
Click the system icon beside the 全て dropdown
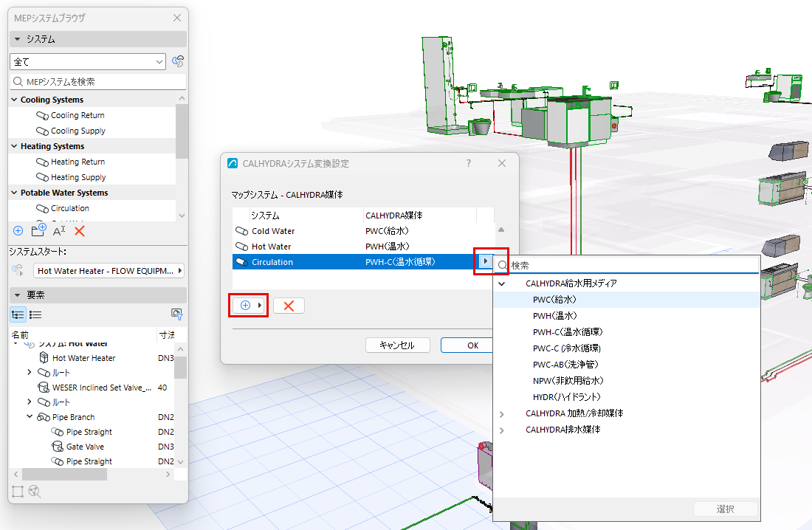(x=178, y=61)
